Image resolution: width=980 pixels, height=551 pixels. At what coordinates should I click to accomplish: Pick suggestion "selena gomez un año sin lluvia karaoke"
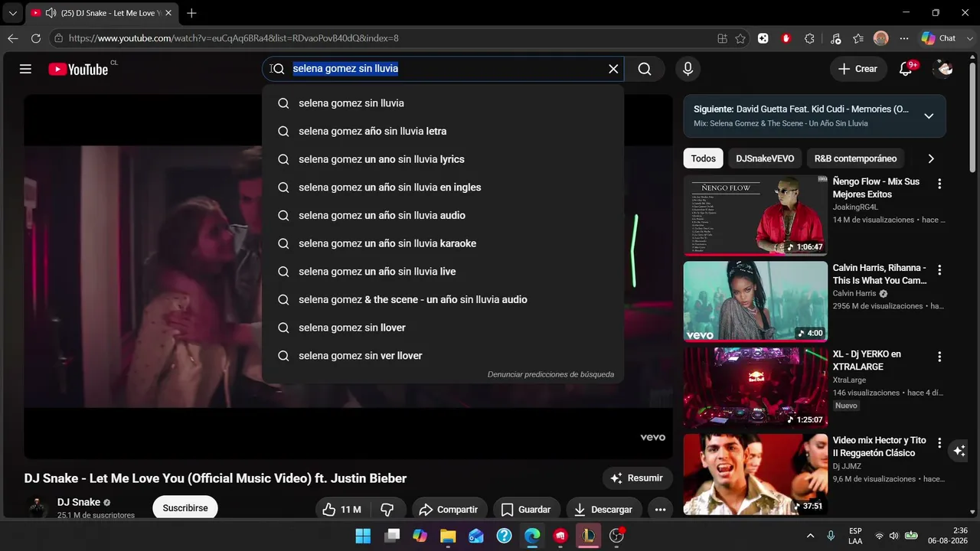point(443,243)
